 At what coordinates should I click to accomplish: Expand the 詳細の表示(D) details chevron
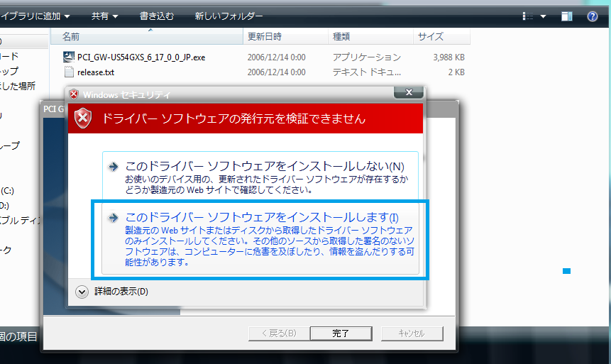pyautogui.click(x=82, y=292)
